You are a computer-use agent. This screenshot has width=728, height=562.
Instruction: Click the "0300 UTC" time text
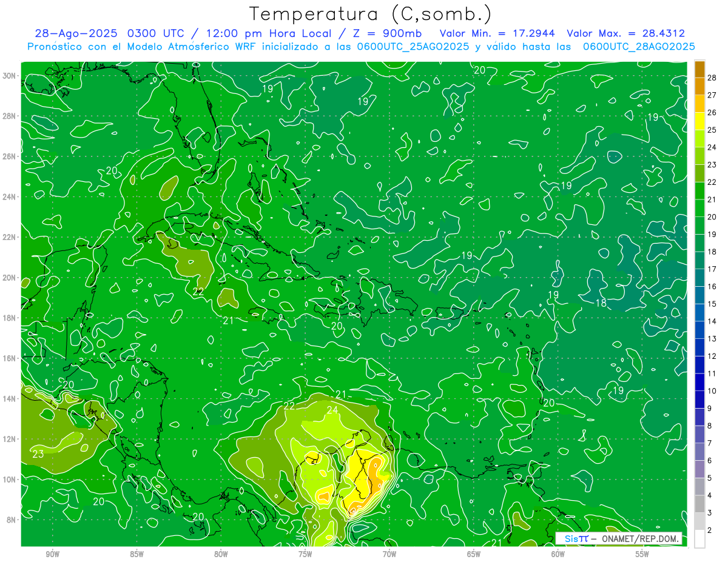click(x=156, y=33)
